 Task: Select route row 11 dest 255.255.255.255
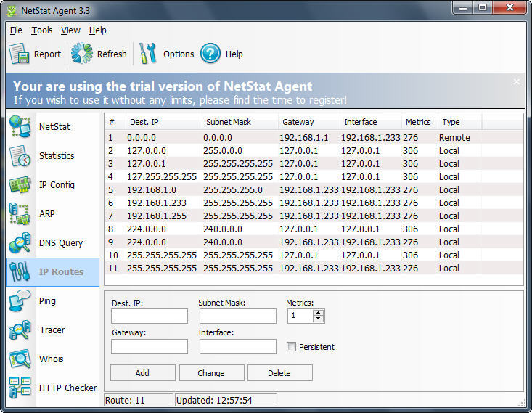pos(314,268)
